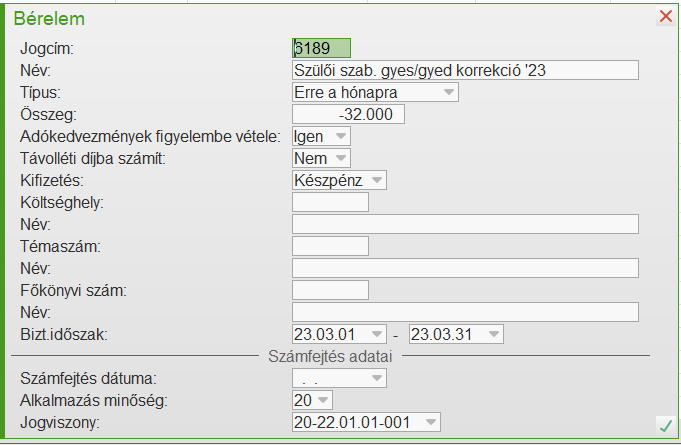The width and height of the screenshot is (681, 445).
Task: Open the Távolléti díjba számít dropdown
Action: pos(341,158)
